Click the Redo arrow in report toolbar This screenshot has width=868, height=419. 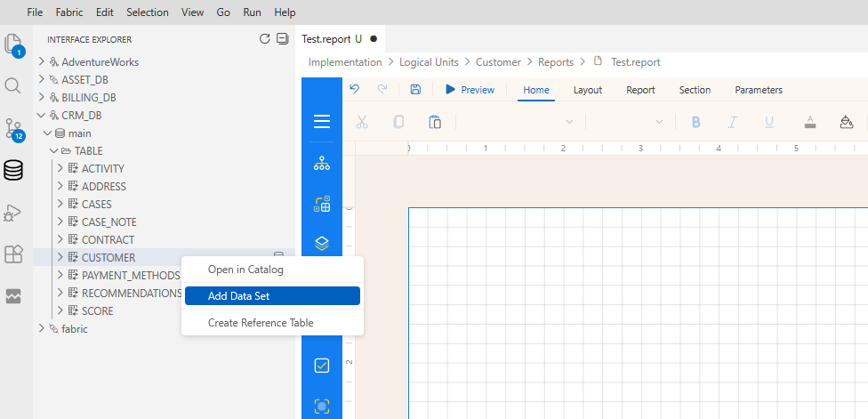tap(382, 89)
